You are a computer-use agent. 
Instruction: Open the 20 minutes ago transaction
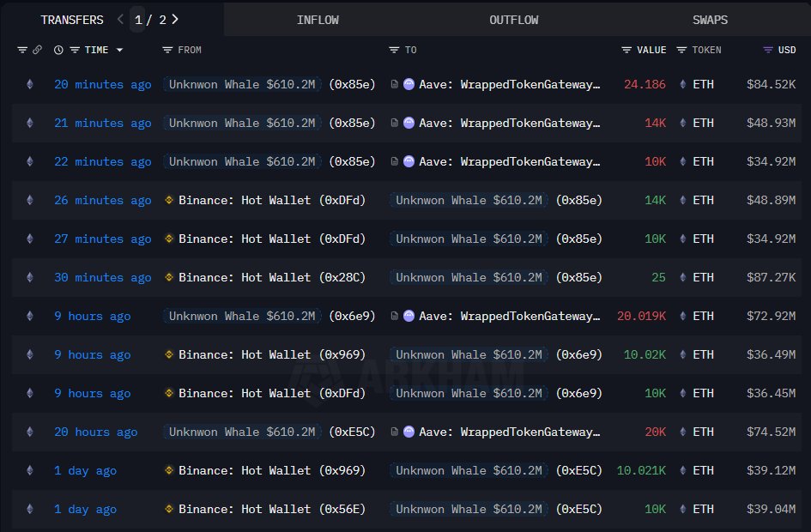[102, 84]
